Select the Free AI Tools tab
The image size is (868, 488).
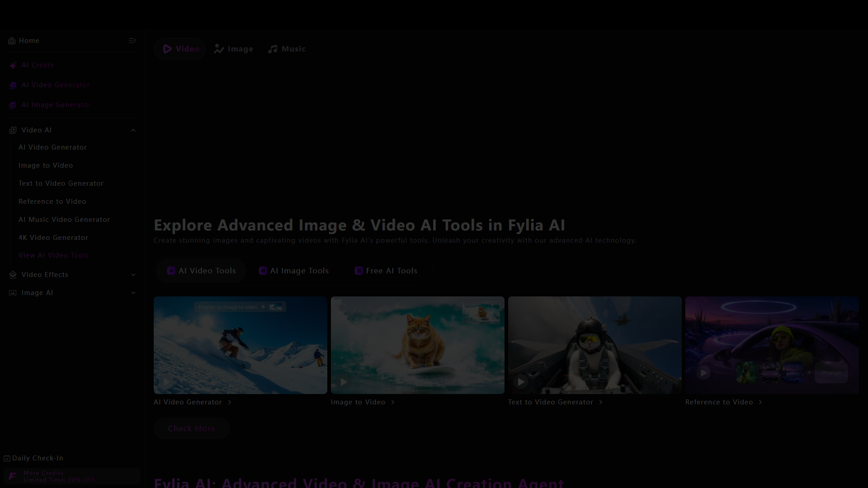[x=386, y=271]
